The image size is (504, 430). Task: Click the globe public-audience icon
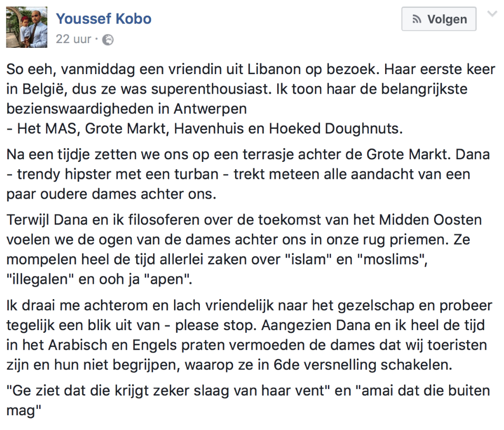108,40
